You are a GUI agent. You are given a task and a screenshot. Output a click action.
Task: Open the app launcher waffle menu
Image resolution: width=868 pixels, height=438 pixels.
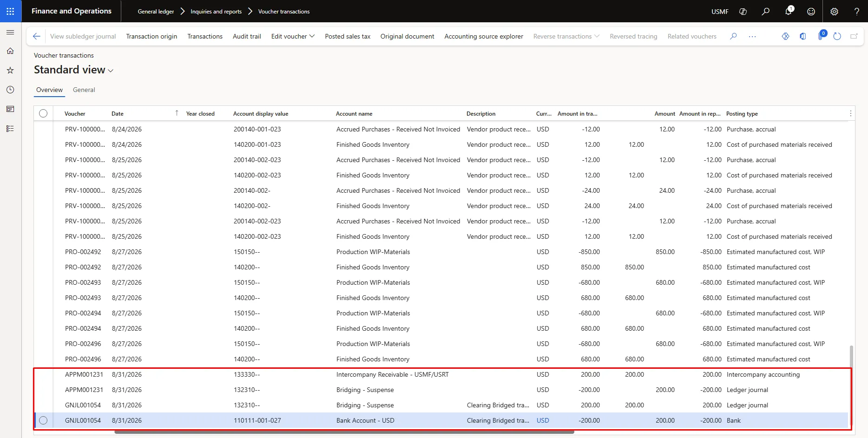click(10, 11)
